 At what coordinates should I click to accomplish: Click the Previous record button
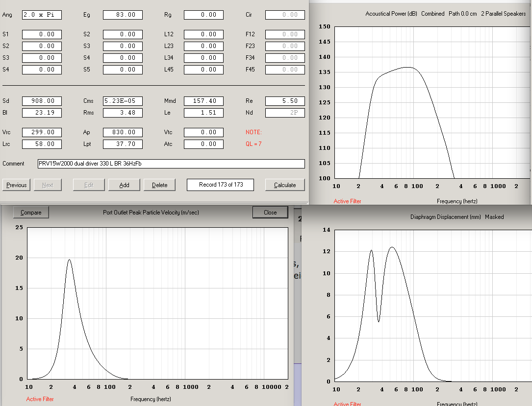tap(16, 185)
